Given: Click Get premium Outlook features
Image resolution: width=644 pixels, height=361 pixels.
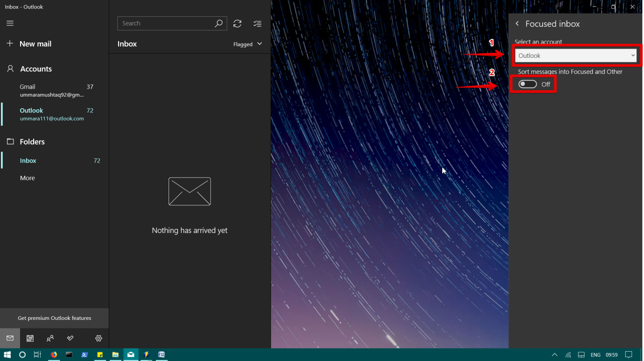Looking at the screenshot, I should point(54,318).
